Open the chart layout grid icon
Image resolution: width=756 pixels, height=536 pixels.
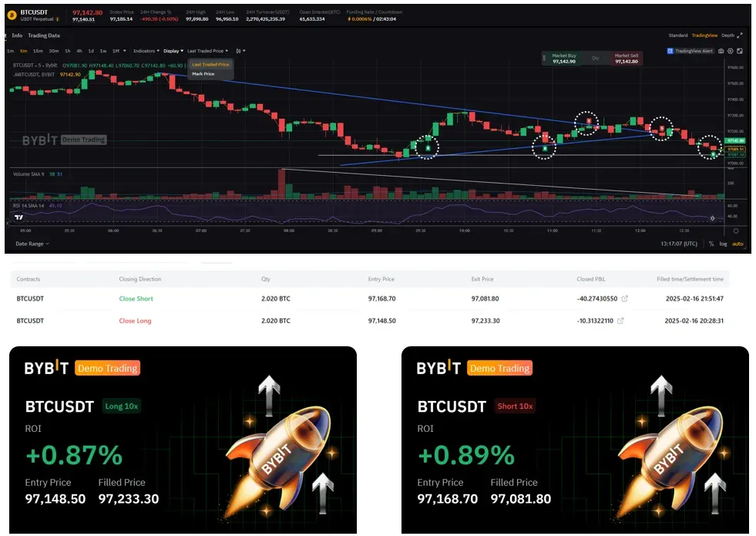pyautogui.click(x=740, y=51)
